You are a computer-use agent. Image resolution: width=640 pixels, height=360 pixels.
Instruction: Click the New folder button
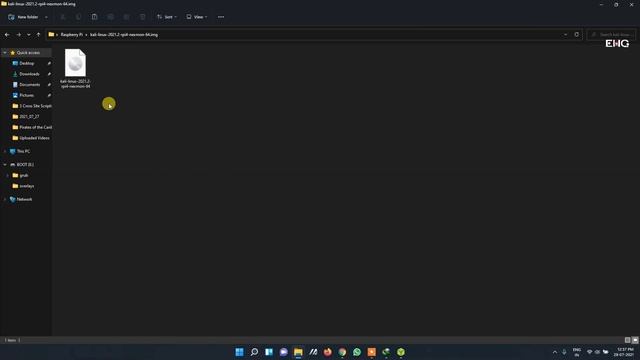[24, 17]
